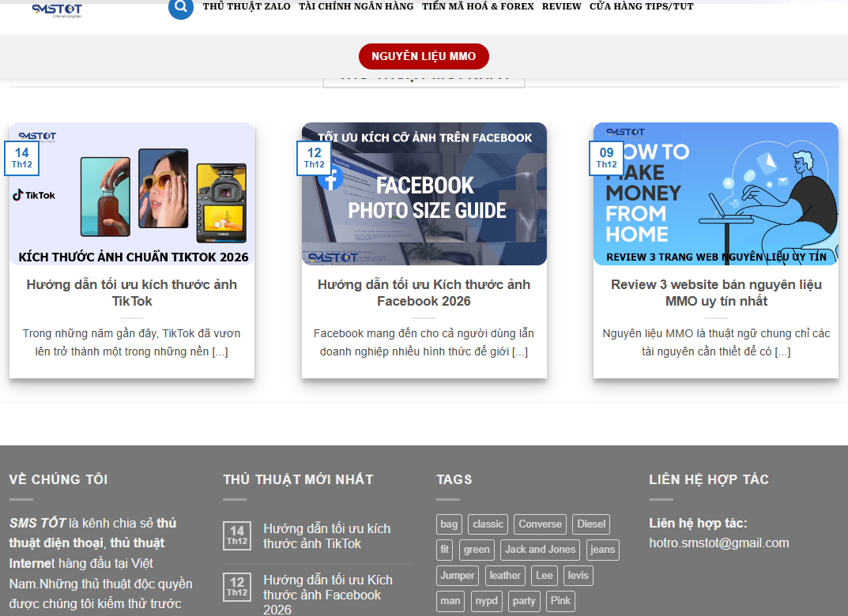Open the Review menu item
This screenshot has width=848, height=616.
(561, 6)
